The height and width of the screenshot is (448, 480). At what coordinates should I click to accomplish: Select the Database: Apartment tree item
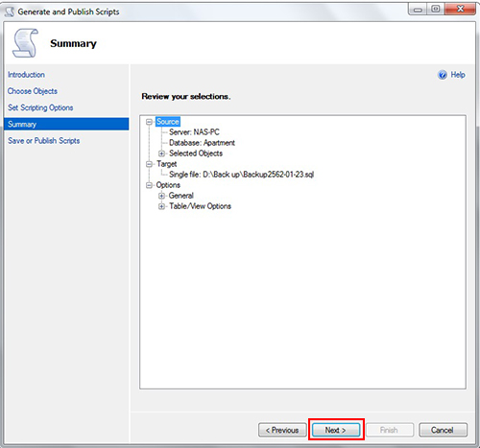coord(202,143)
